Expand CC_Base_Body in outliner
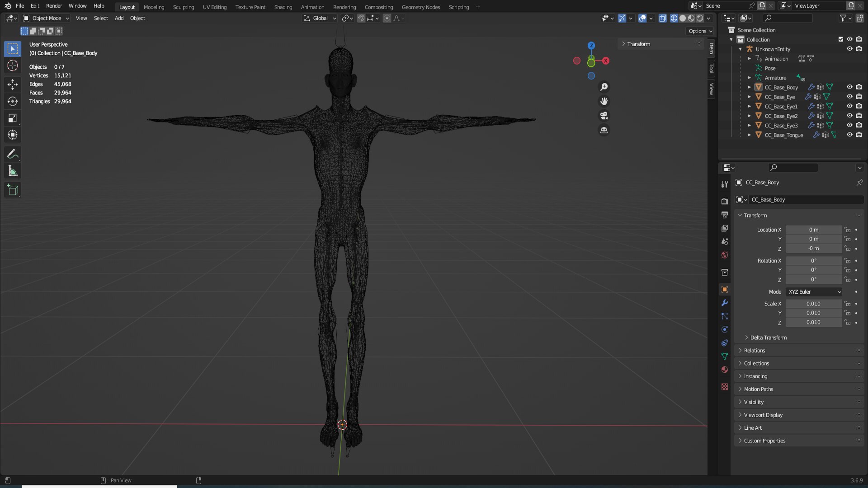 [x=749, y=87]
